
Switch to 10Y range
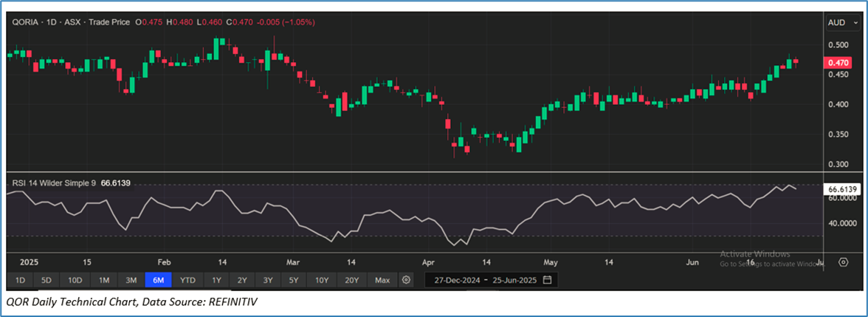pos(322,280)
